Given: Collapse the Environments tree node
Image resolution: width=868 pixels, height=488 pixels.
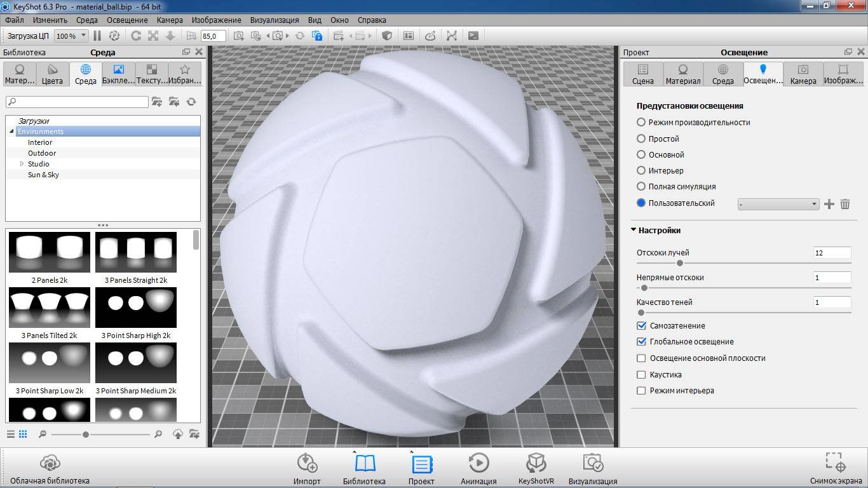Looking at the screenshot, I should pyautogui.click(x=11, y=132).
